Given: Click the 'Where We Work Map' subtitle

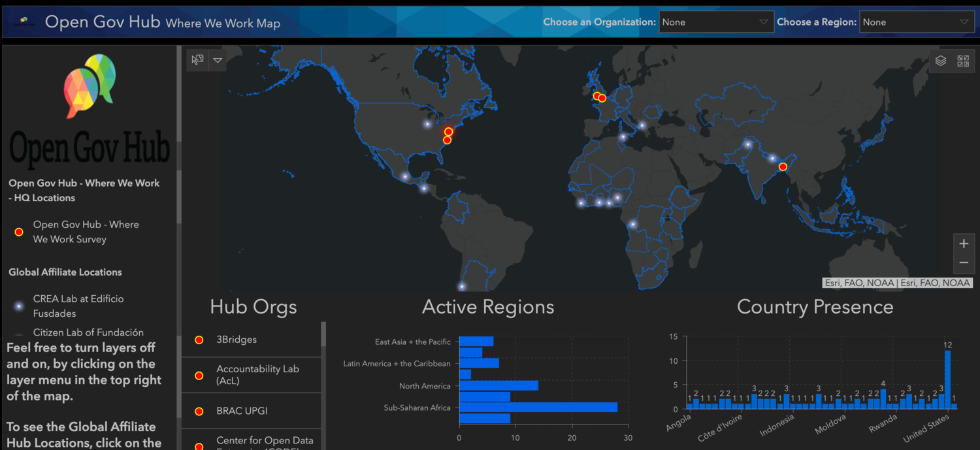Looking at the screenshot, I should click(223, 24).
